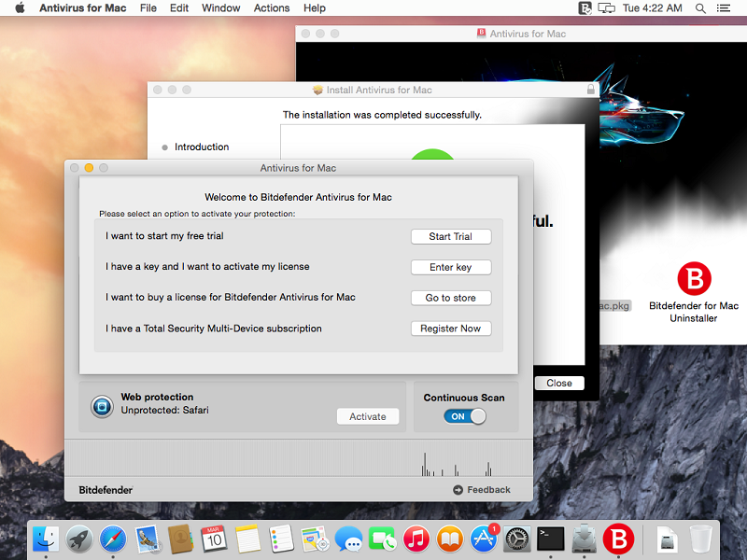747x560 pixels.
Task: Close the installer with Close button
Action: point(559,384)
